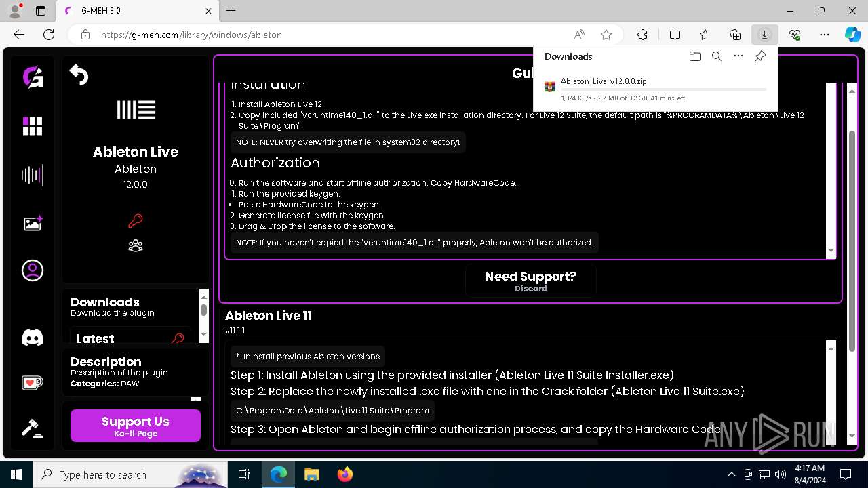Add this page to favorites star
The width and height of the screenshot is (868, 488).
(606, 35)
